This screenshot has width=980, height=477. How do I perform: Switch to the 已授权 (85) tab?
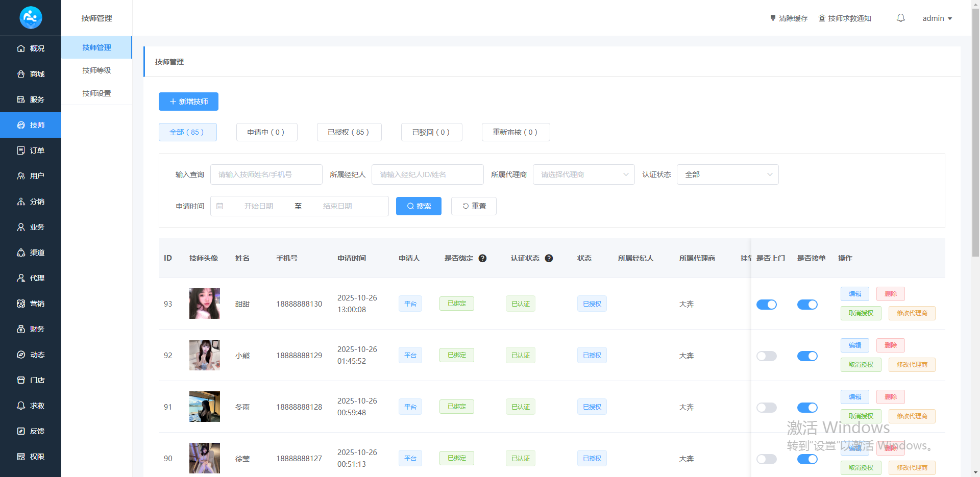[349, 132]
